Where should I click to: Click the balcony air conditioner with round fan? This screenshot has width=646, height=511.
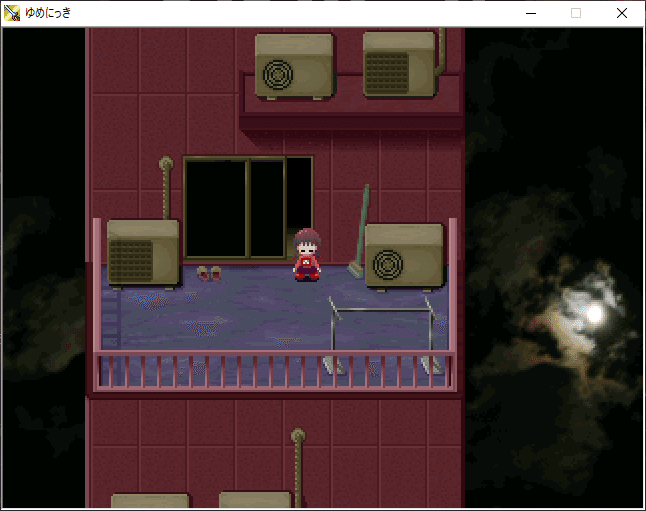[405, 257]
